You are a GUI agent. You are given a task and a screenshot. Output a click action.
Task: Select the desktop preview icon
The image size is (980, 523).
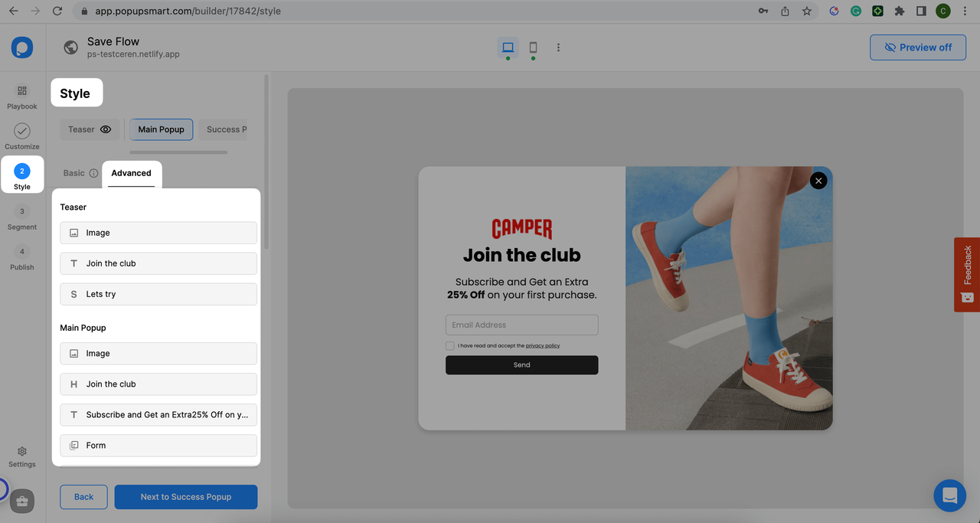[x=508, y=47]
